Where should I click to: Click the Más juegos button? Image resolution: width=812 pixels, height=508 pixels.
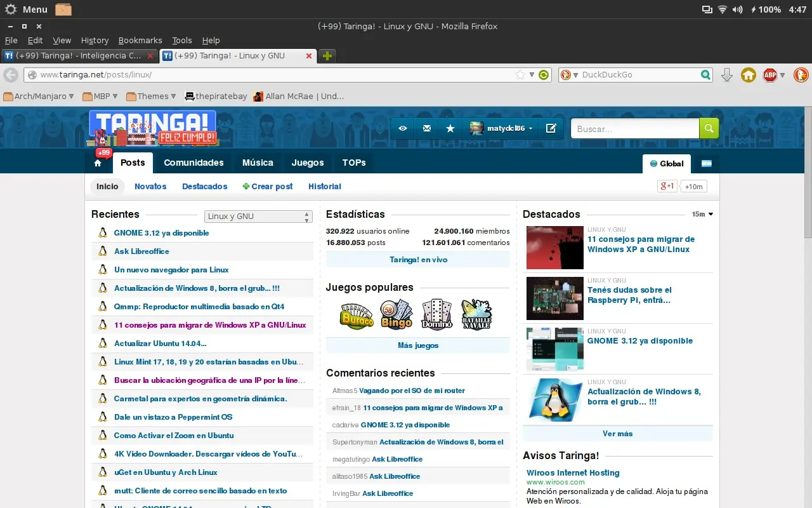[418, 345]
